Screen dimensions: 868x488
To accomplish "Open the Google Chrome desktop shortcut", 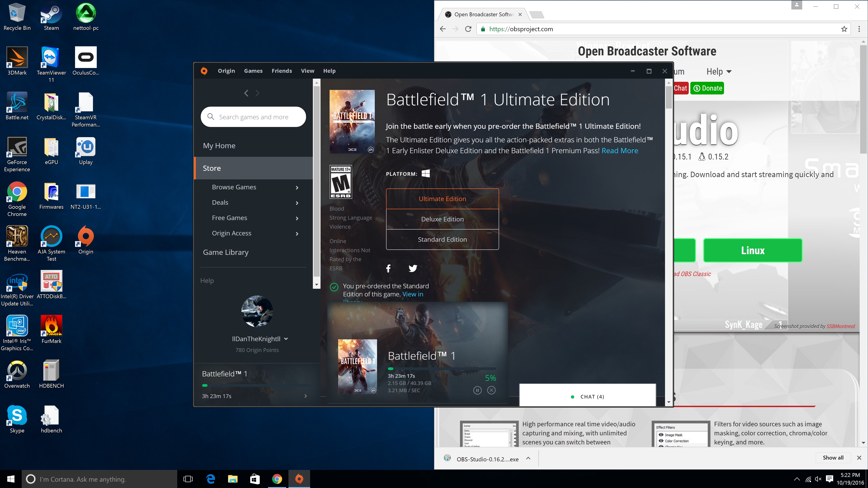I will [x=17, y=199].
